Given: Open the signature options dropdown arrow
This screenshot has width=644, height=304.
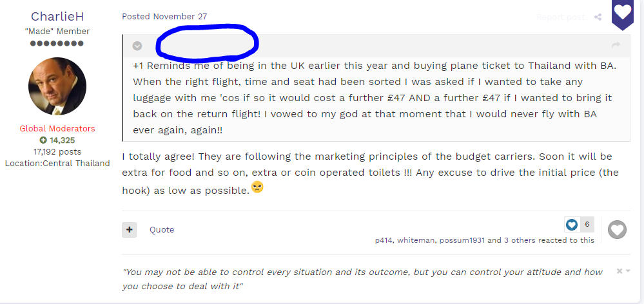Looking at the screenshot, I should pyautogui.click(x=628, y=271).
